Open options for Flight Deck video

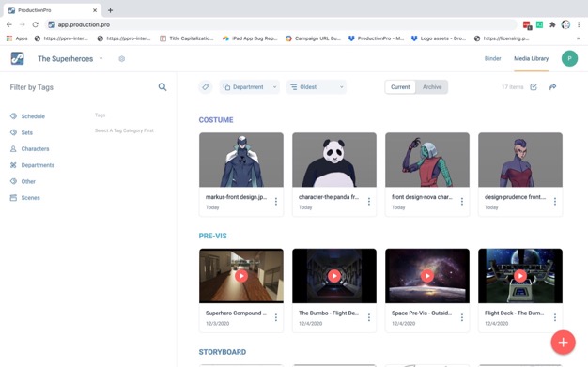[555, 317]
